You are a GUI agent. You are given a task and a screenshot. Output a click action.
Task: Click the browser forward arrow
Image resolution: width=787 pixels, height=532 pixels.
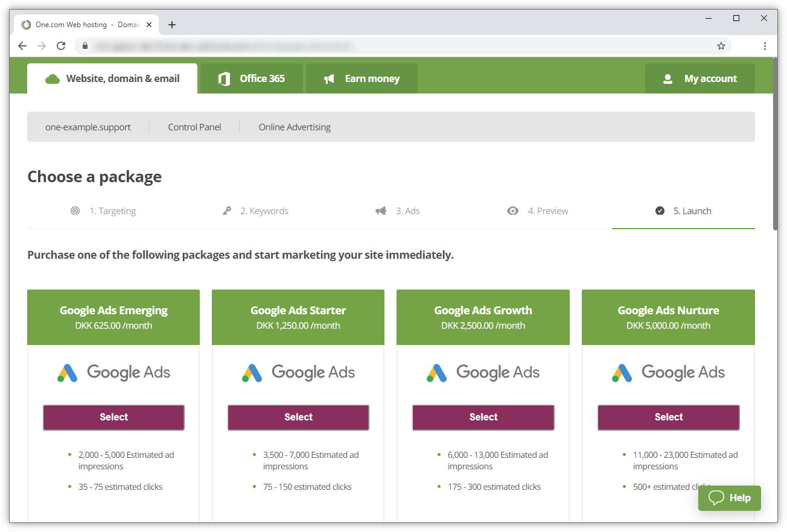42,46
